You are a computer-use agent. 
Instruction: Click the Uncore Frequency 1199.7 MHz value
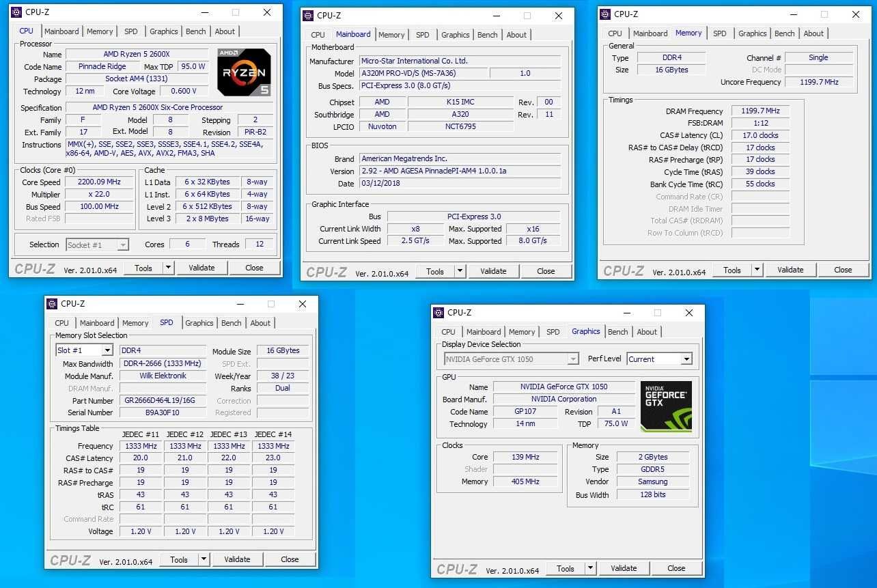[819, 82]
